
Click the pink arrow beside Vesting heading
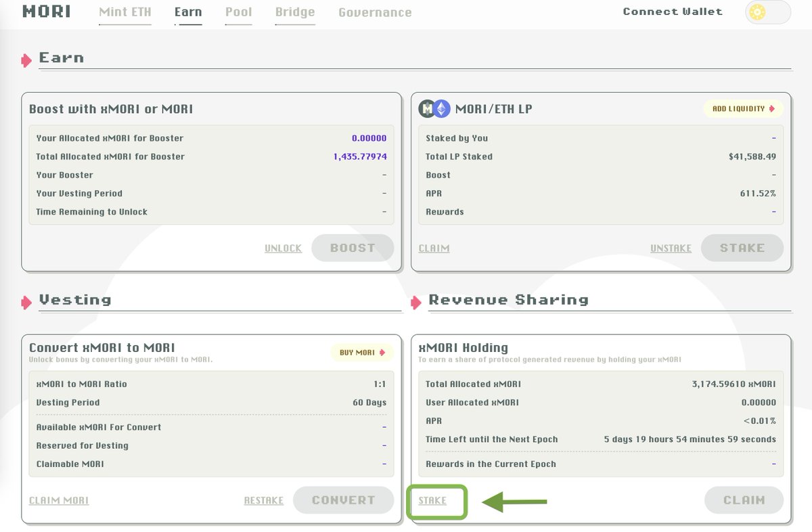26,303
